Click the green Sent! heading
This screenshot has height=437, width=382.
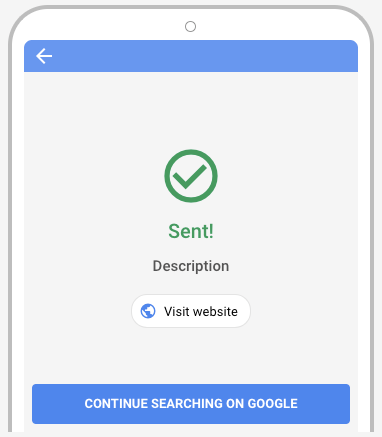pos(191,231)
